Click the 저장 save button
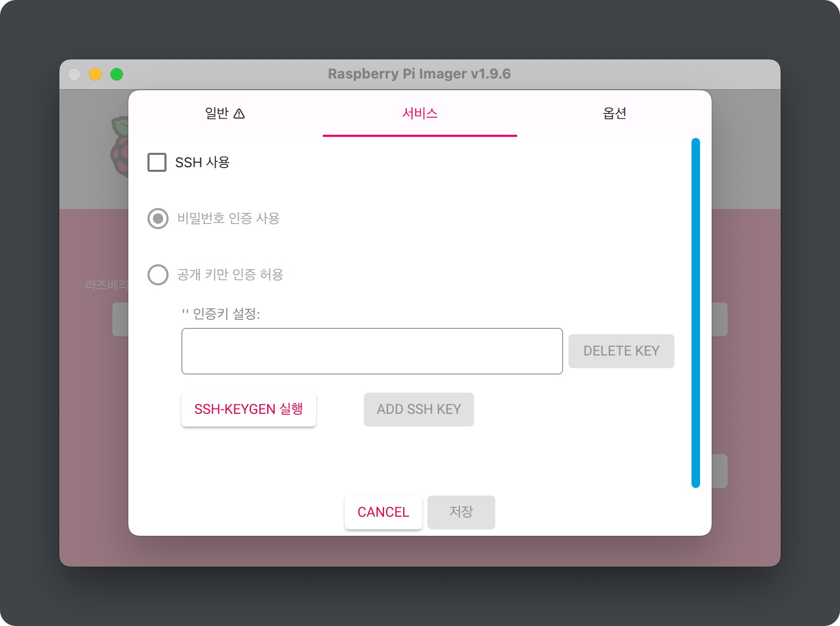 tap(461, 512)
